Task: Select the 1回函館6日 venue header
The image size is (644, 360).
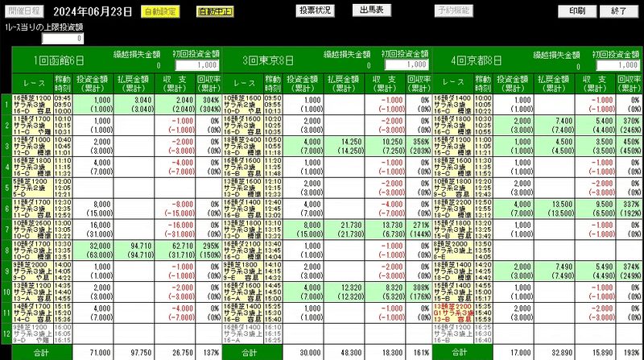Action: [x=59, y=61]
